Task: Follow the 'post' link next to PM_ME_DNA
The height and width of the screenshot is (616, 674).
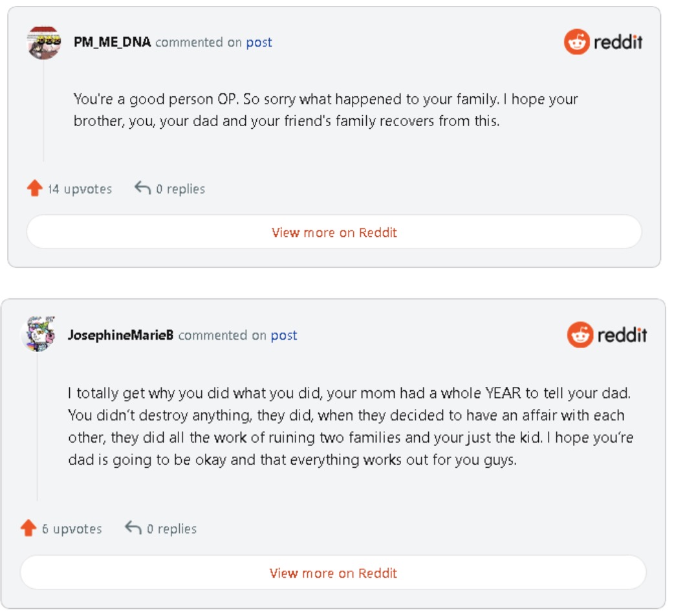Action: (259, 42)
